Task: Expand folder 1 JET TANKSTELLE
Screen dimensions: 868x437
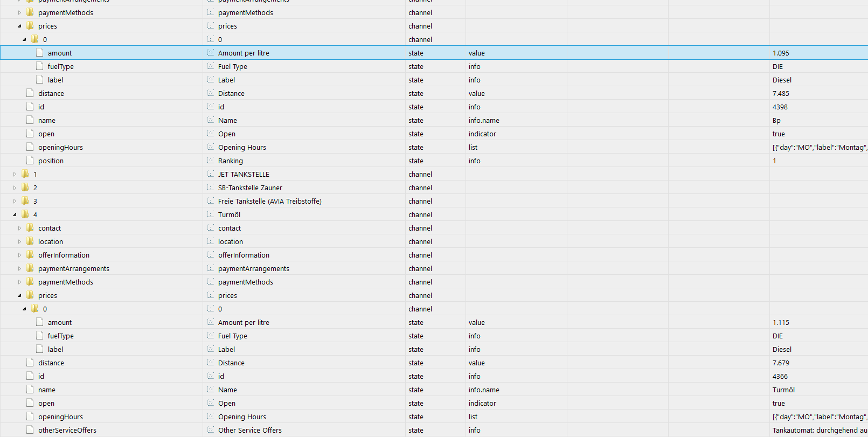Action: (15, 174)
